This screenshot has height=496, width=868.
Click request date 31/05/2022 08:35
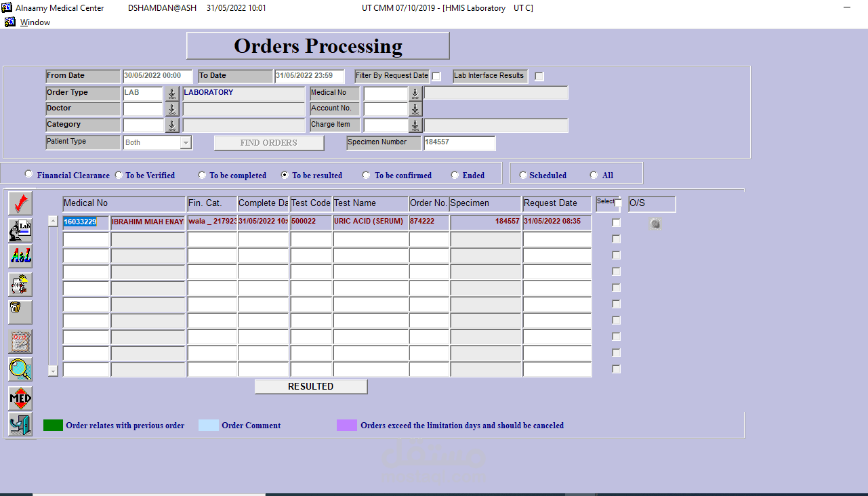(x=557, y=222)
